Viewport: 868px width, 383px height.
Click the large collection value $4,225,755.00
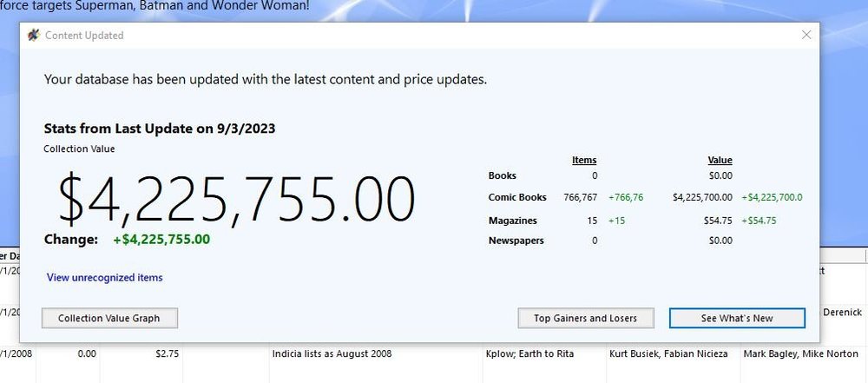coord(236,199)
